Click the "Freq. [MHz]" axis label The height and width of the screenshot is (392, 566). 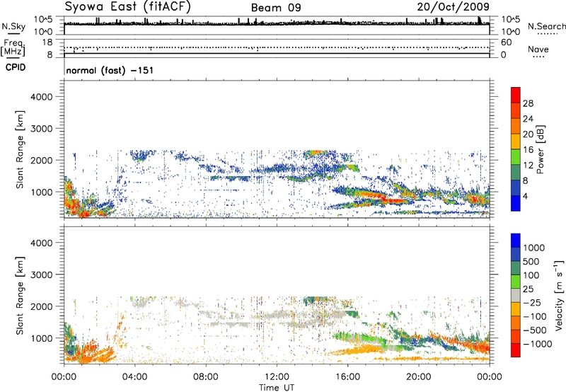13,48
